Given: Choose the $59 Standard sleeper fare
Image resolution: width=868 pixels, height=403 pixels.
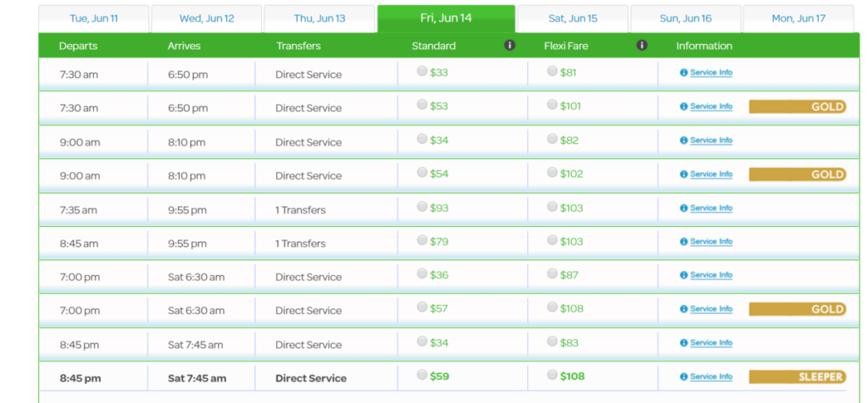Looking at the screenshot, I should coord(422,375).
